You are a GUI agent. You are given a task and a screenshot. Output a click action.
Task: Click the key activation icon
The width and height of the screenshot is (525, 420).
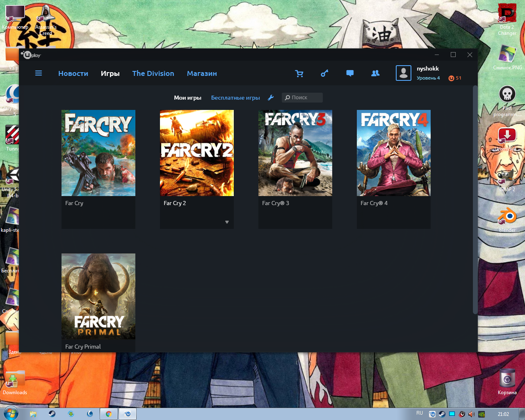pos(324,73)
